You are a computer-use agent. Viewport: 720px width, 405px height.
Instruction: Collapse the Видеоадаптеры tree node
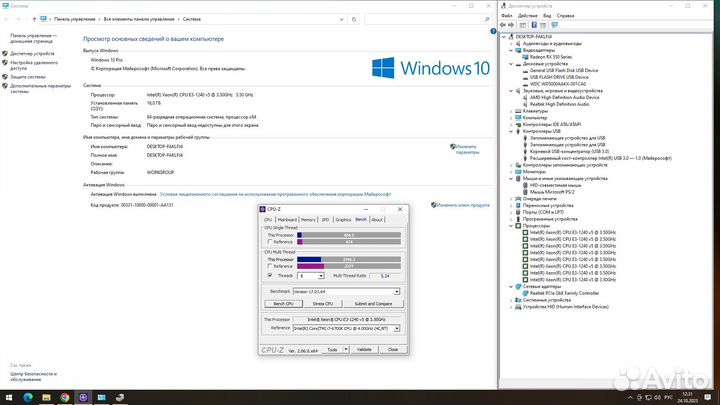tap(511, 50)
